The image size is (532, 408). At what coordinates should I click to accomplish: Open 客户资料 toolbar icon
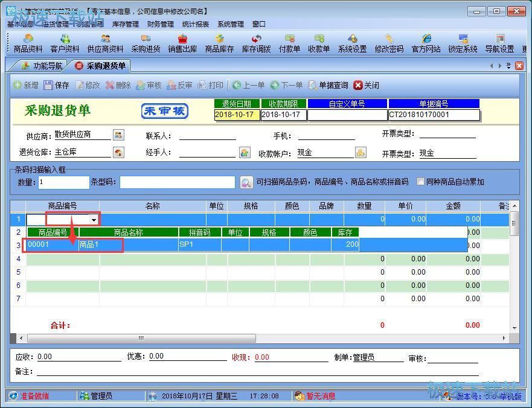(65, 43)
